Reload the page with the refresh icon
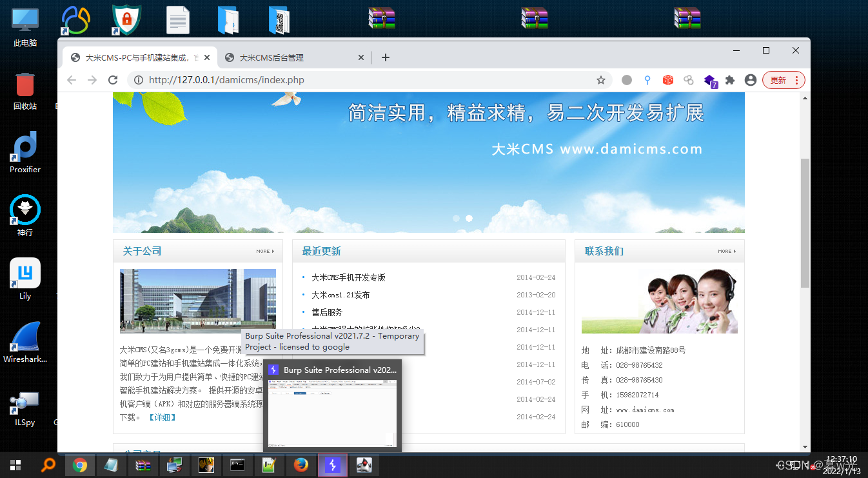Viewport: 868px width, 478px height. (113, 80)
